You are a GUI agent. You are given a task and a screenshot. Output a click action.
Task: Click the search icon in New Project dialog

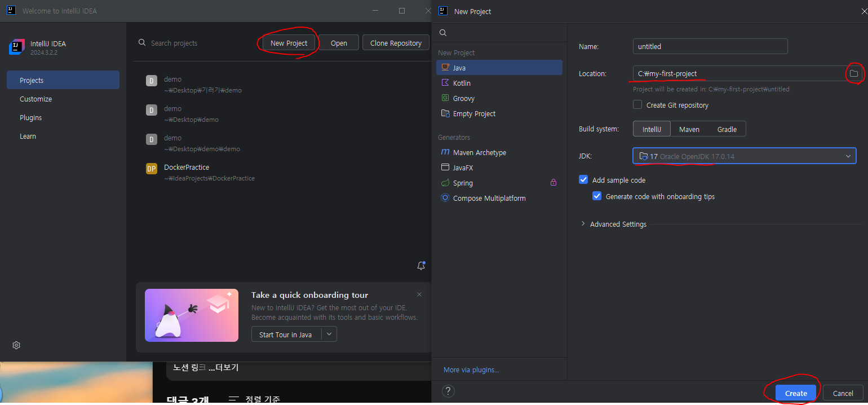(x=443, y=33)
